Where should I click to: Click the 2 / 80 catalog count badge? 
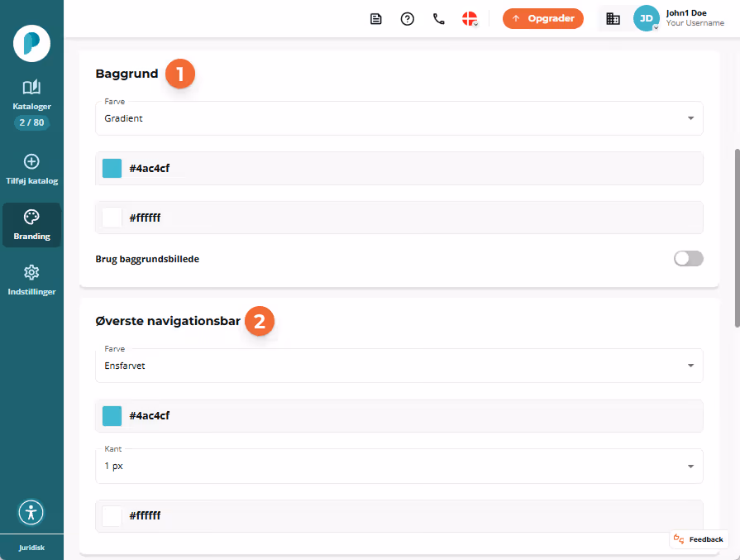31,122
